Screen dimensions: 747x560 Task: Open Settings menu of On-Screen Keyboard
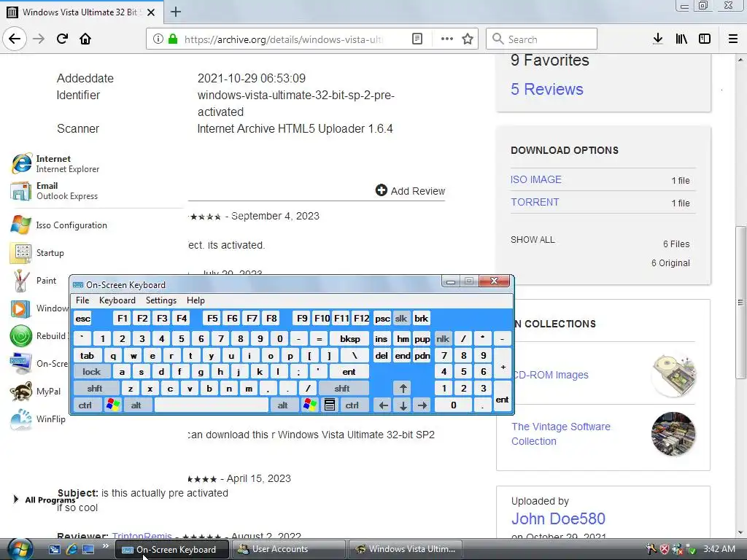[x=161, y=300]
